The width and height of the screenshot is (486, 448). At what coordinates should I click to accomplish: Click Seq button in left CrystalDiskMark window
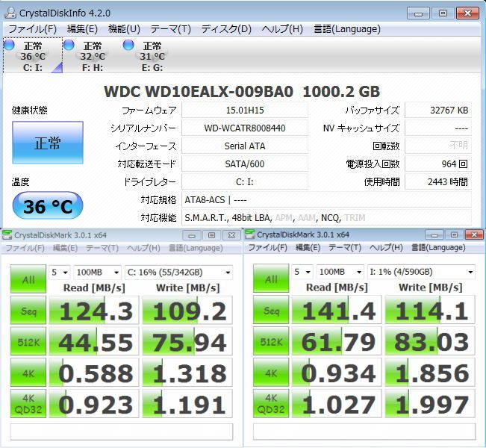click(28, 311)
